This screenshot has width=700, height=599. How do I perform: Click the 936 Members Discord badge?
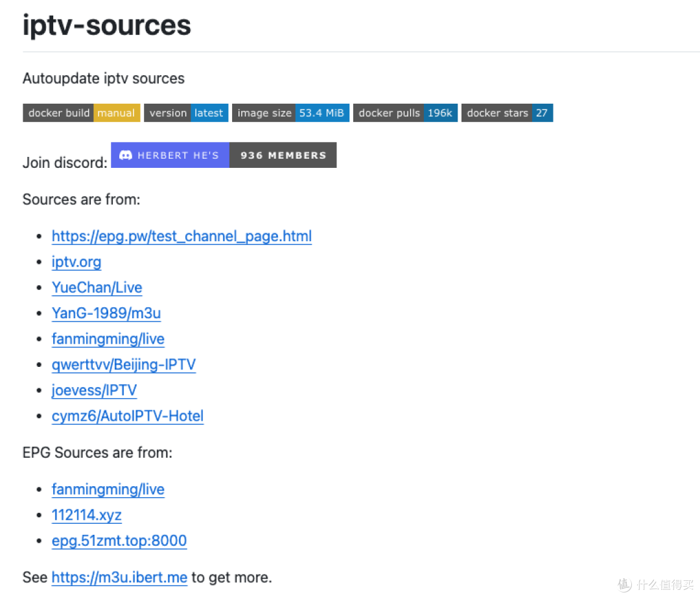224,156
